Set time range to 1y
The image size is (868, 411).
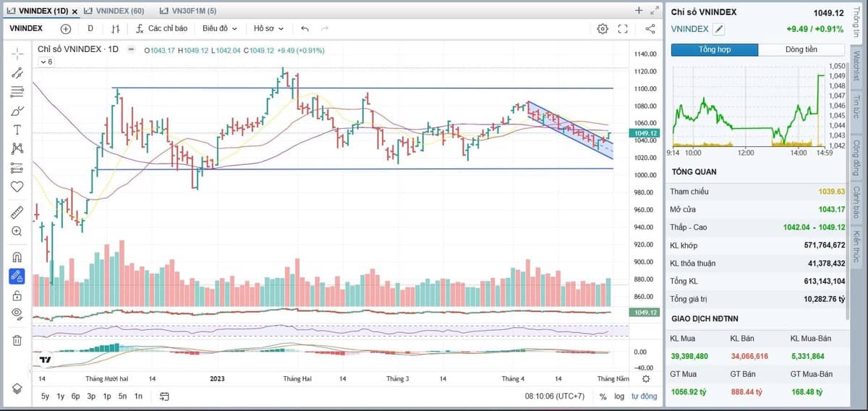pos(61,397)
